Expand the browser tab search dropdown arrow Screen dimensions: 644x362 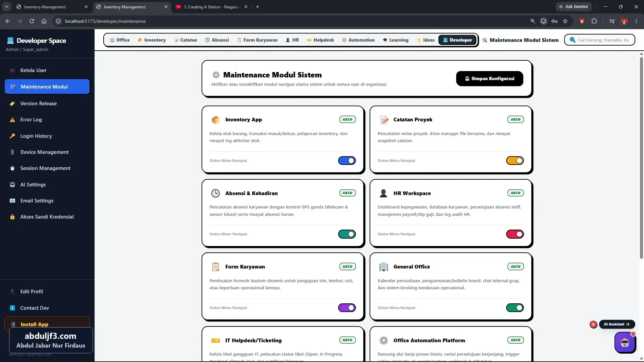(x=6, y=7)
